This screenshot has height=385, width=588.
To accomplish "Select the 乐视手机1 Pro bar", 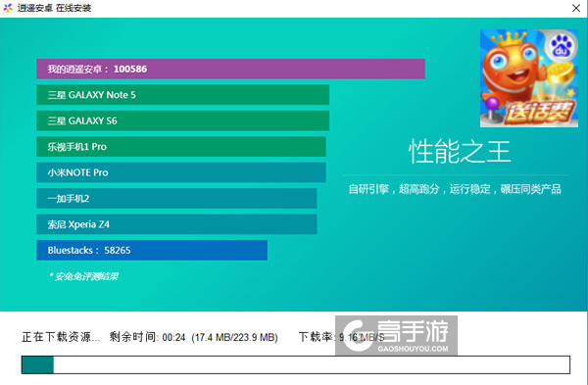I will point(181,147).
